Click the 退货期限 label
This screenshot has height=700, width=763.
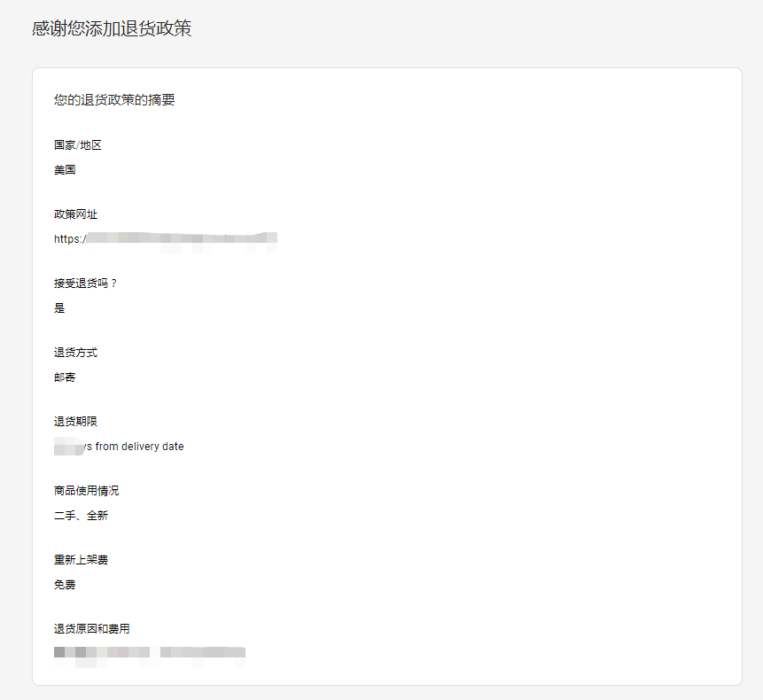tap(75, 421)
